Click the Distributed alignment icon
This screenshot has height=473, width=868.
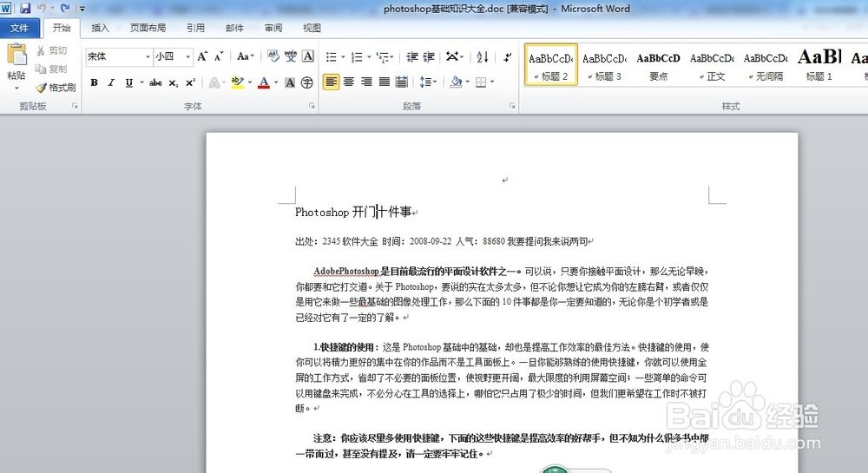pyautogui.click(x=402, y=82)
